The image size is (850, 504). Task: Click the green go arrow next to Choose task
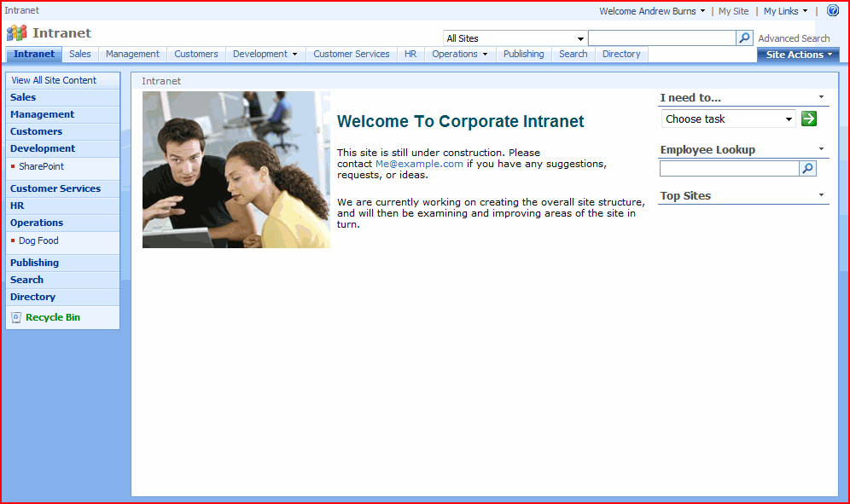point(809,119)
